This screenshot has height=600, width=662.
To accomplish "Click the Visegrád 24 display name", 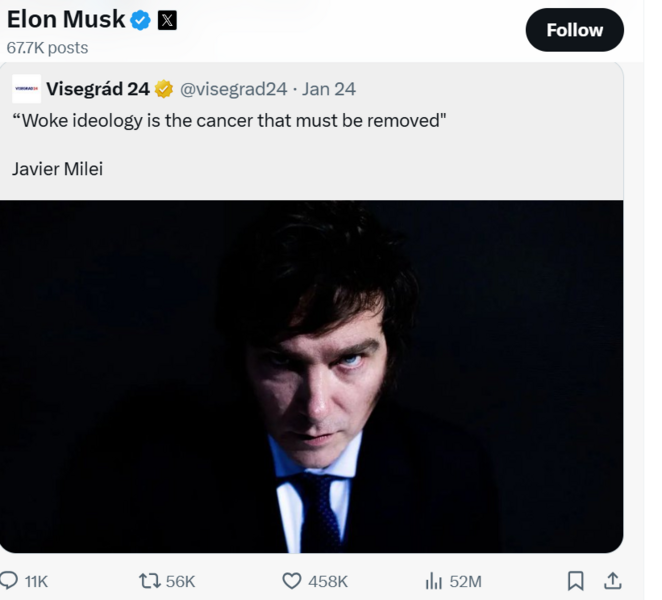I will coord(98,89).
